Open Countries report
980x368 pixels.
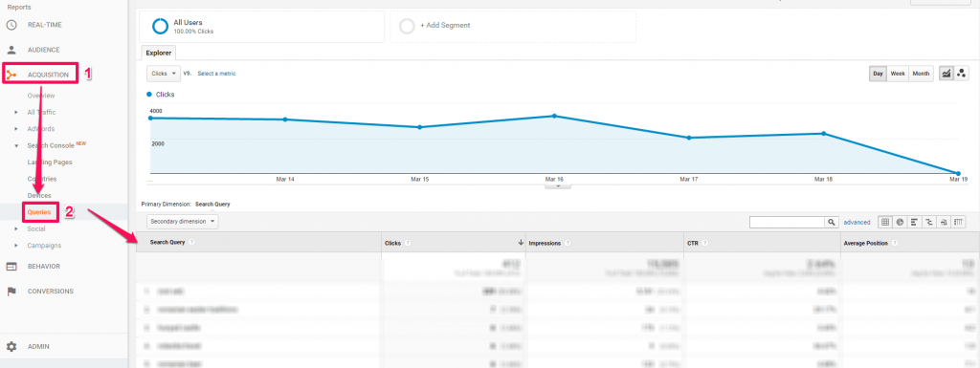click(x=42, y=179)
